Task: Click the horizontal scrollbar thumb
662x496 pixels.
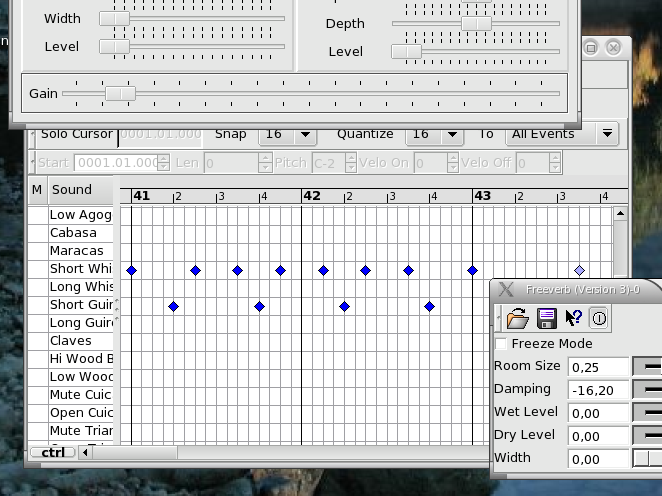Action: (x=135, y=453)
